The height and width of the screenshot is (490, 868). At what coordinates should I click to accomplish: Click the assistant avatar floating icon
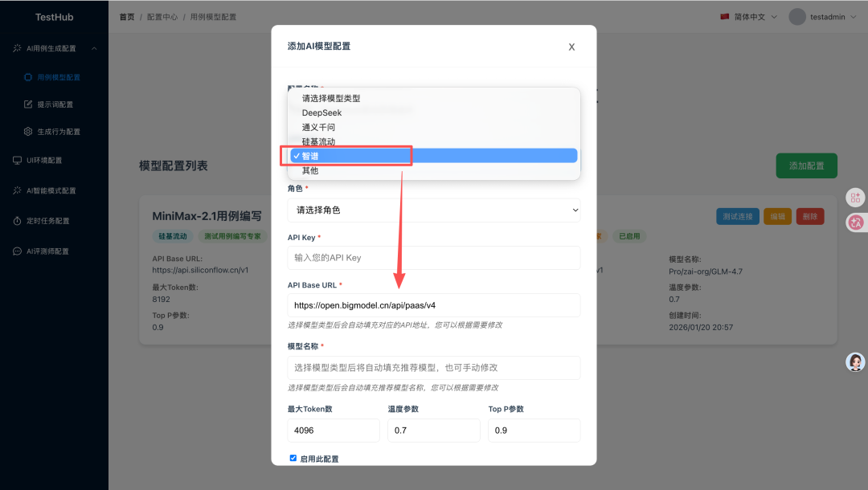click(855, 361)
